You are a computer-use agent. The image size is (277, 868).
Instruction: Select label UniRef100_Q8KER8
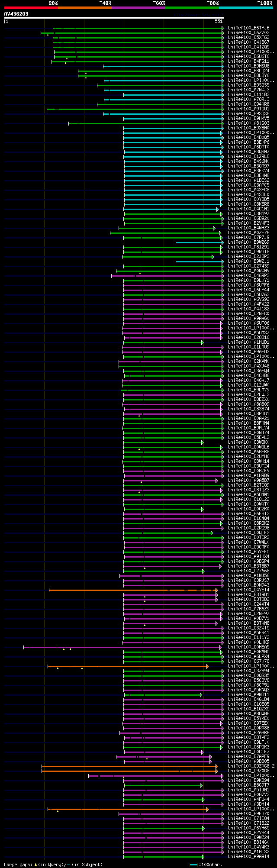[x=248, y=204]
